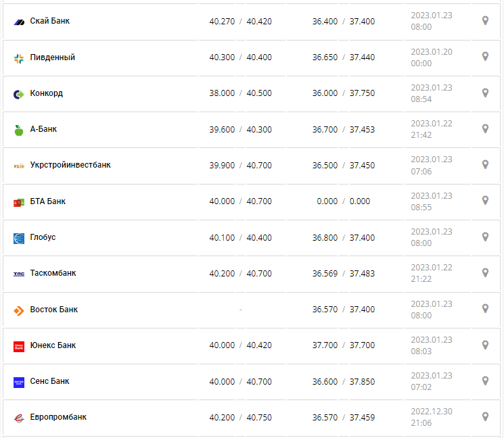Image resolution: width=504 pixels, height=438 pixels.
Task: Click the green apple А-Банк logo
Action: point(19,130)
